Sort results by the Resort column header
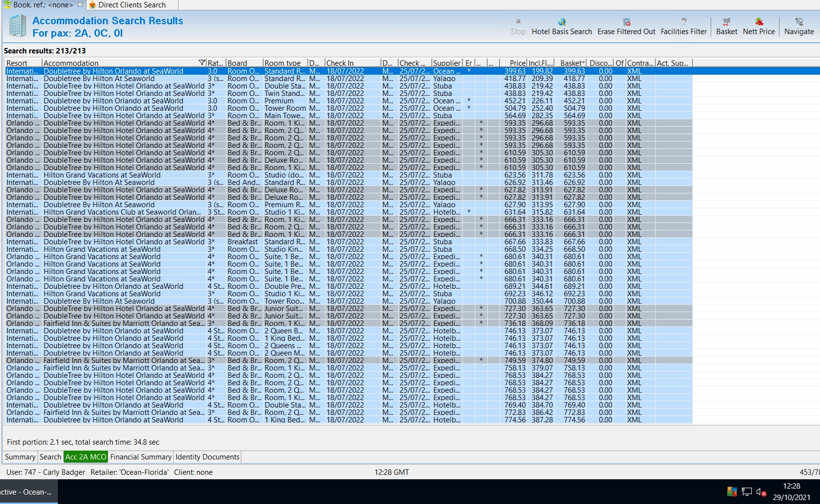 point(23,63)
